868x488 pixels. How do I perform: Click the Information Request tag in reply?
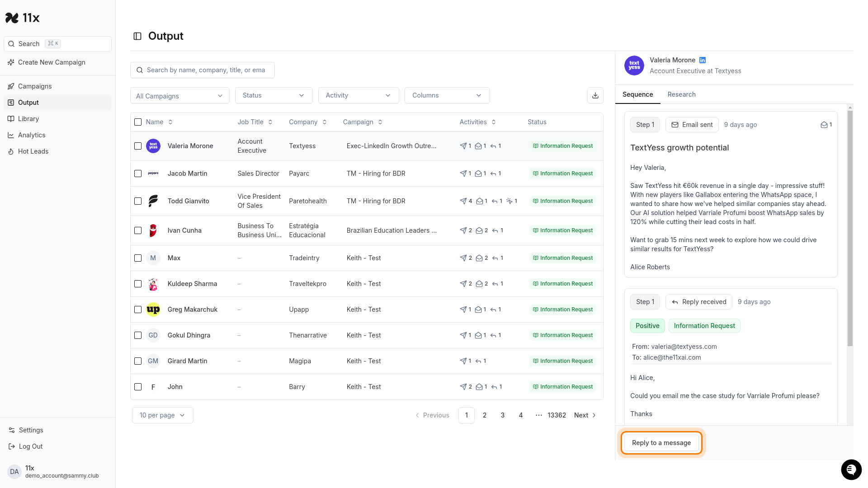tap(704, 326)
